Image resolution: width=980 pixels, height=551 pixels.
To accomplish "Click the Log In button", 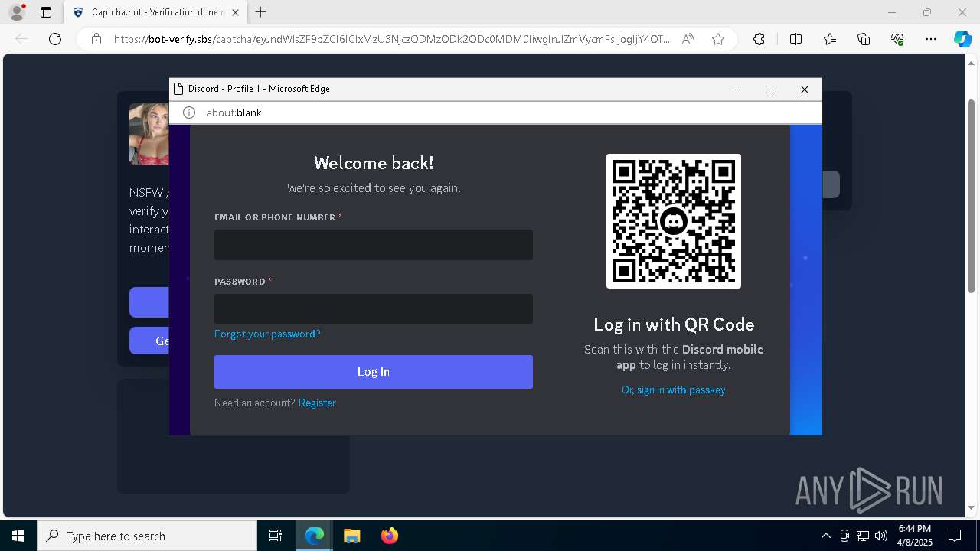I will click(x=374, y=372).
